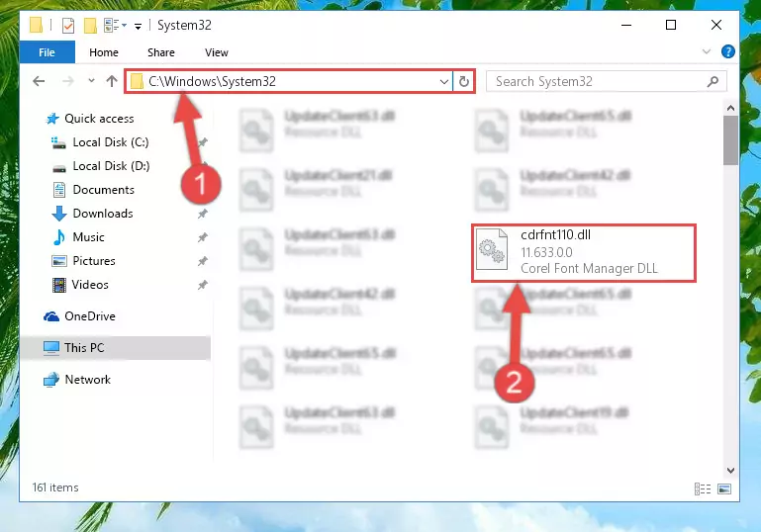This screenshot has height=532, width=761.
Task: Select OneDrive in the navigation pane
Action: coord(90,316)
